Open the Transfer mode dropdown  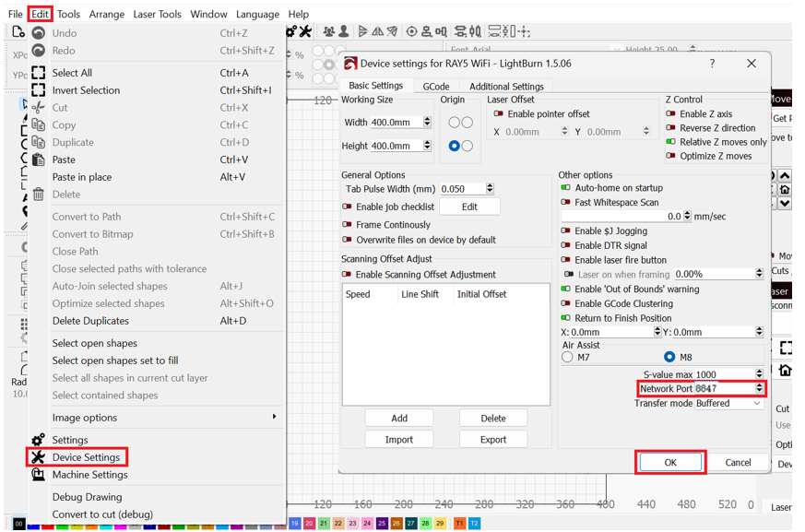tap(728, 404)
